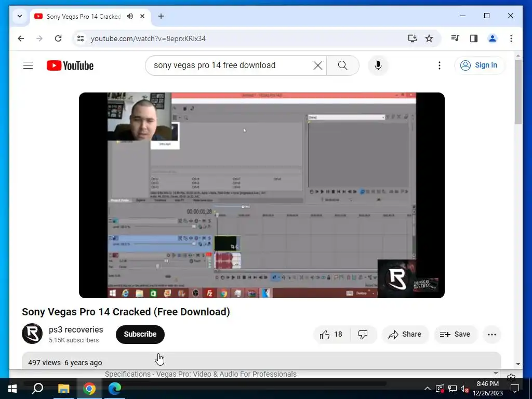This screenshot has height=399, width=532.
Task: Save the video to a playlist
Action: [x=455, y=335]
